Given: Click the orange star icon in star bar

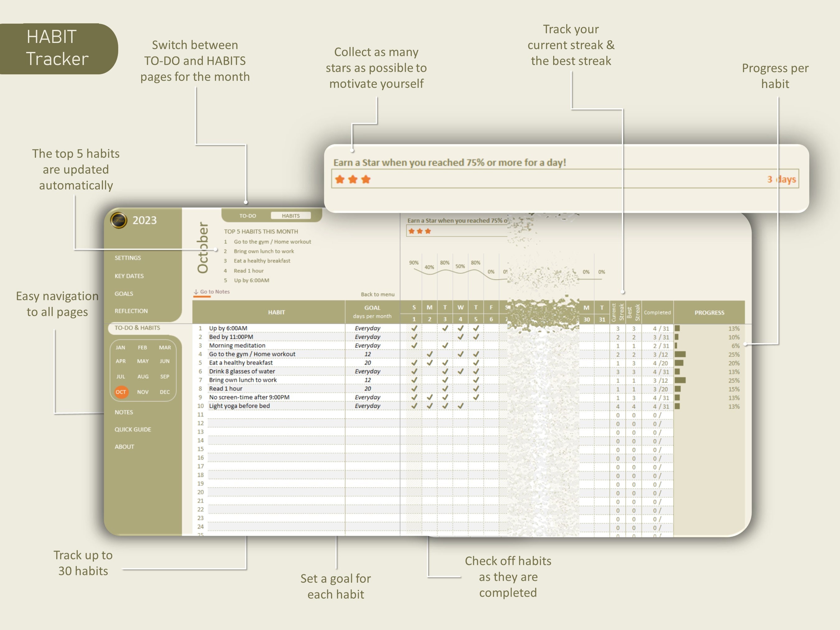Looking at the screenshot, I should pyautogui.click(x=340, y=179).
